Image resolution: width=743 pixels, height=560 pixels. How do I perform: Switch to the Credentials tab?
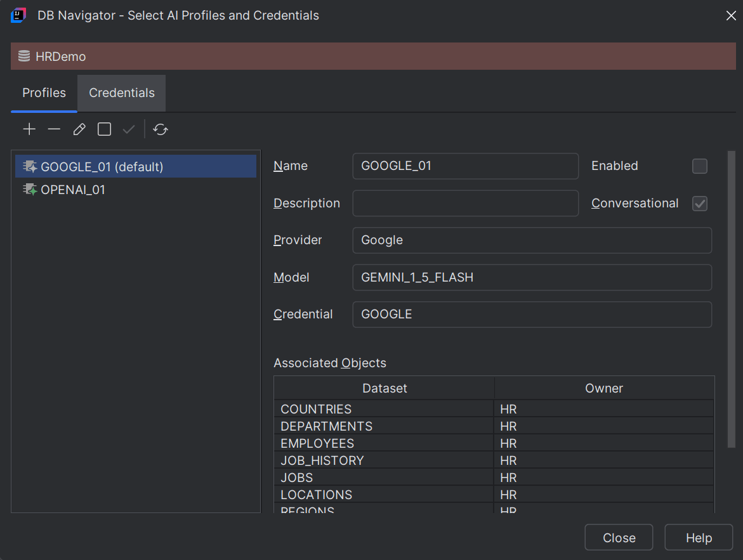pyautogui.click(x=121, y=93)
